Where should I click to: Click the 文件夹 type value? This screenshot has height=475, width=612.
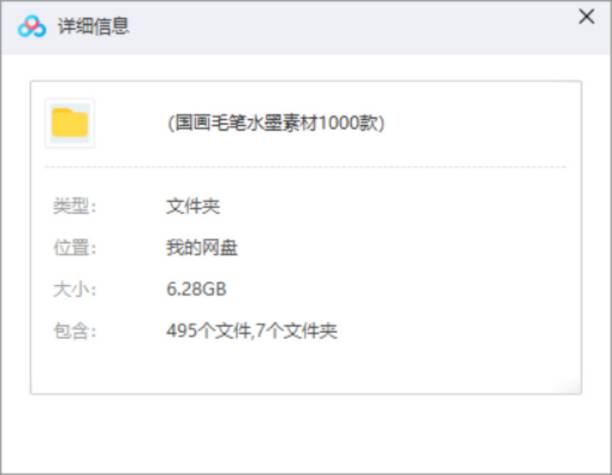point(193,207)
